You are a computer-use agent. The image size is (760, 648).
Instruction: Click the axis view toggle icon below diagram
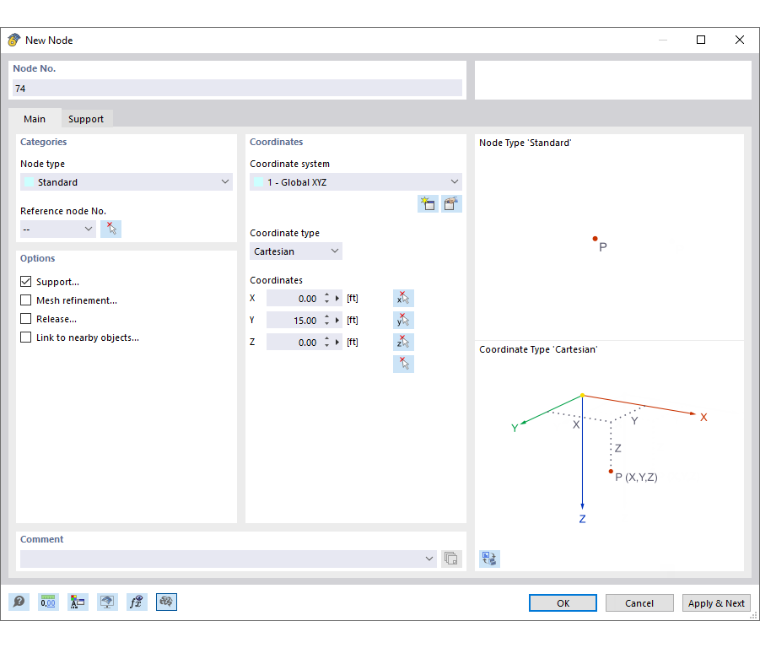pyautogui.click(x=490, y=558)
